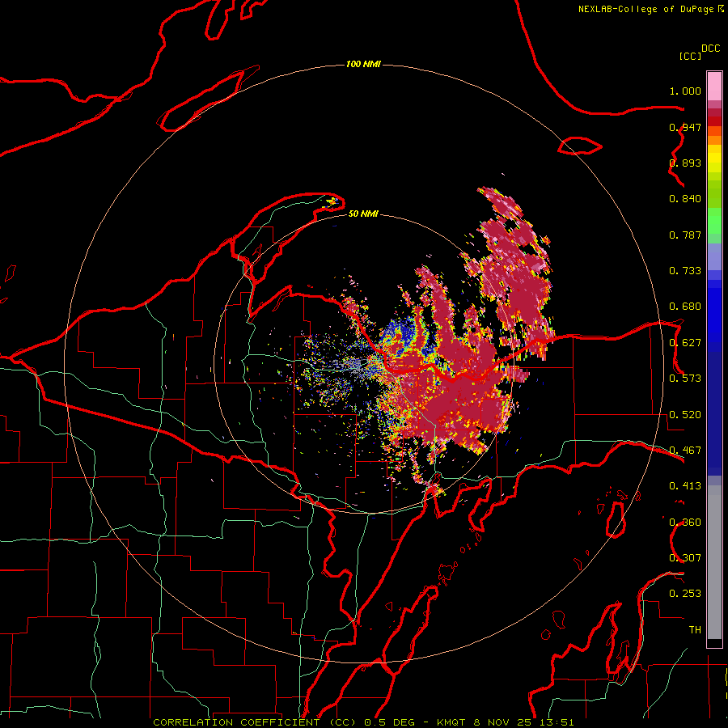Click the radar site center with gray clutter

pyautogui.click(x=358, y=365)
